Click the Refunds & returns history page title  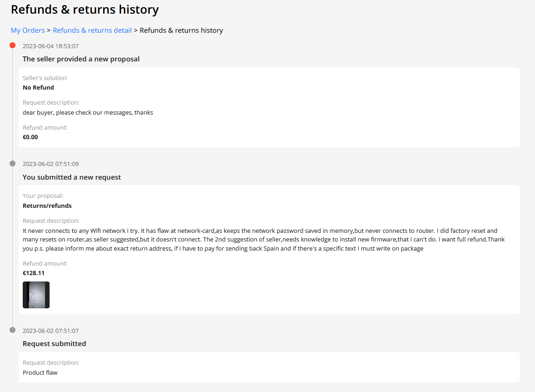pyautogui.click(x=85, y=10)
